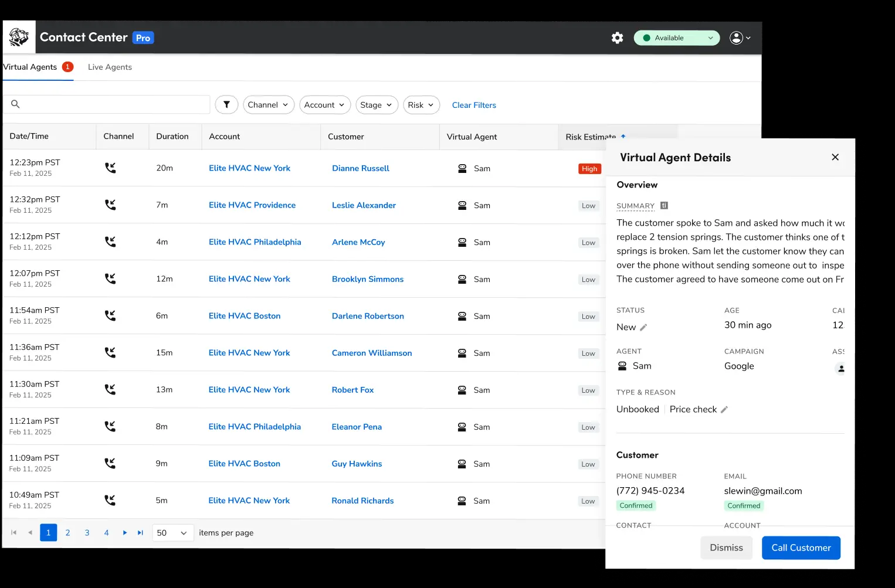Click the phone icon in Ronald Richards' row

[110, 500]
